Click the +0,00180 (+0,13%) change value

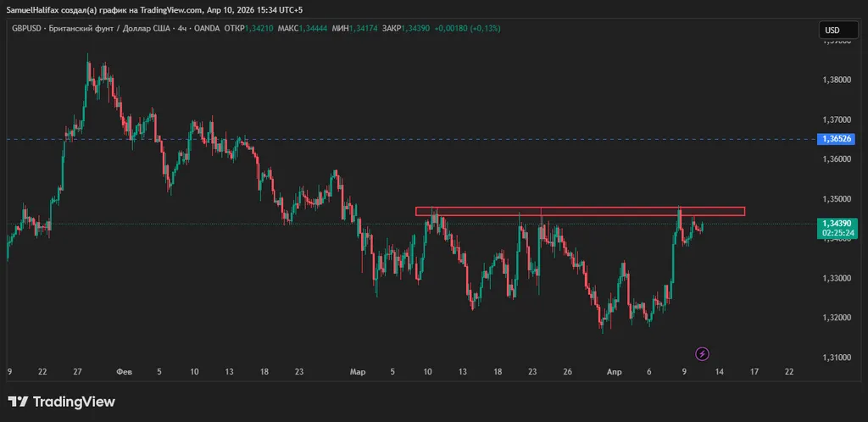[x=467, y=30]
